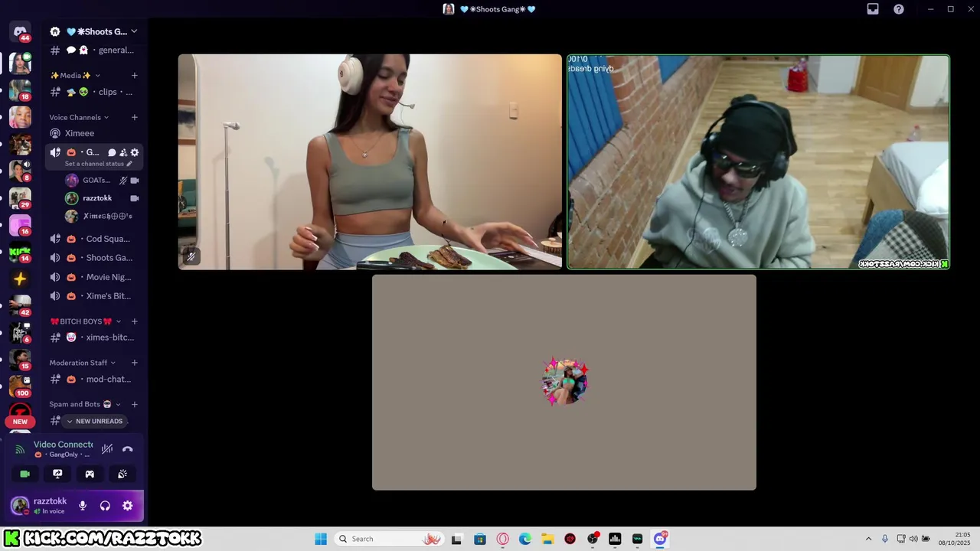
Task: Select voice participant GOATs
Action: coord(103,181)
